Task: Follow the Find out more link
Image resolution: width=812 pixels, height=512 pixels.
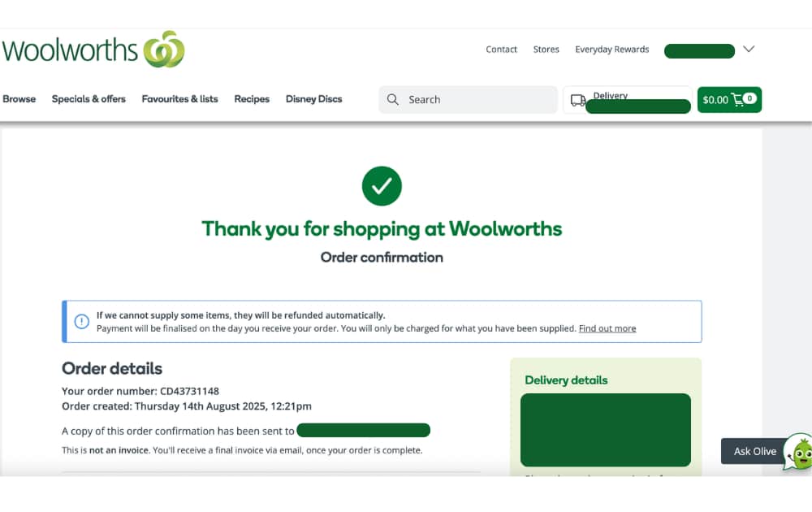Action: coord(607,328)
